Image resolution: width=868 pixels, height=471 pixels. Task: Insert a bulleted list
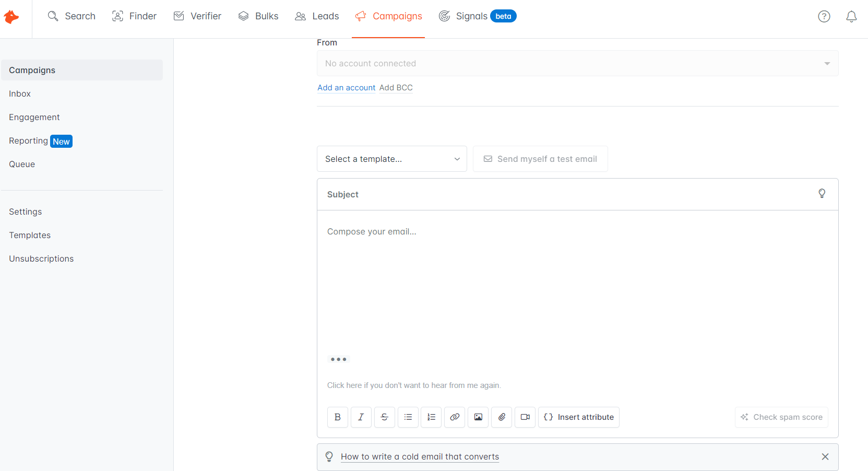coord(408,417)
